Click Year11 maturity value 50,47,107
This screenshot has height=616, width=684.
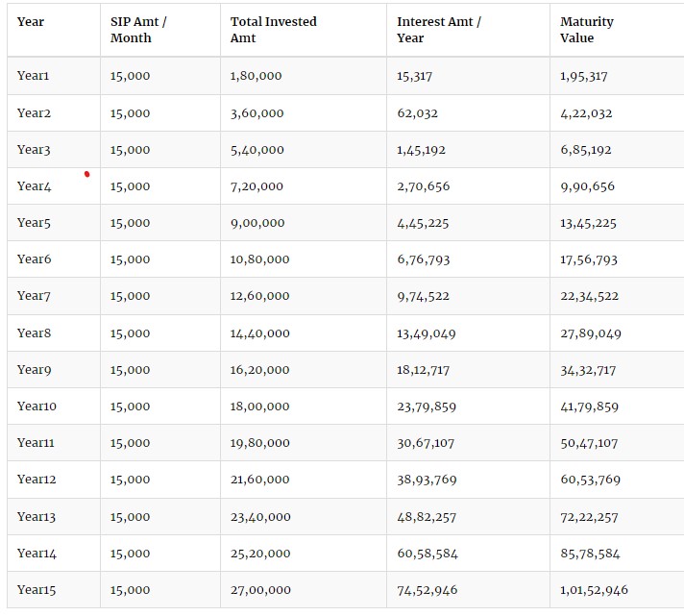pos(589,443)
